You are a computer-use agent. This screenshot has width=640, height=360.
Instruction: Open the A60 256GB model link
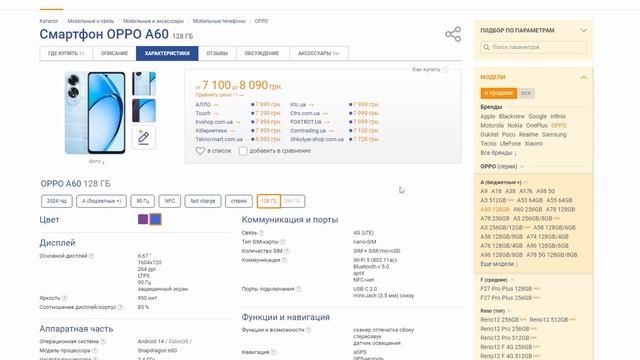(528, 209)
